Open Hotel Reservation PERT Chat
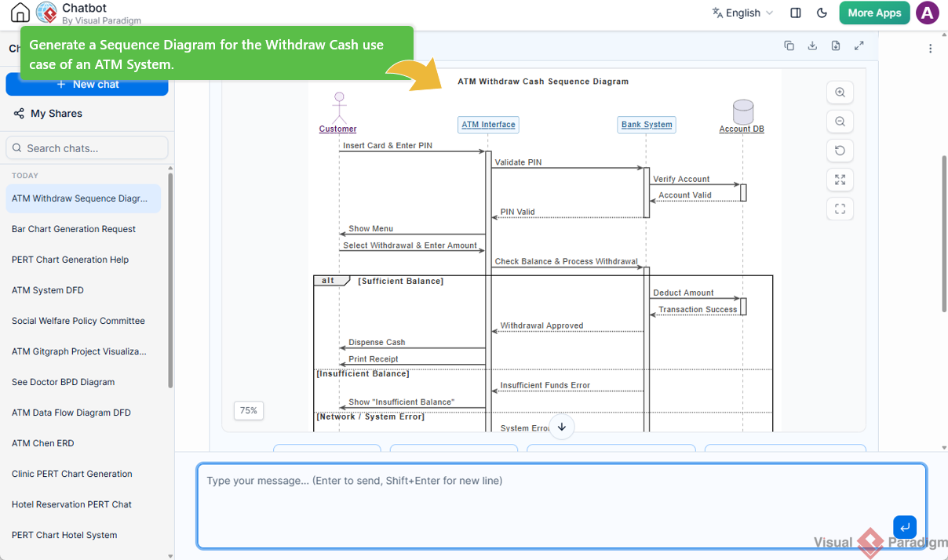 83,504
